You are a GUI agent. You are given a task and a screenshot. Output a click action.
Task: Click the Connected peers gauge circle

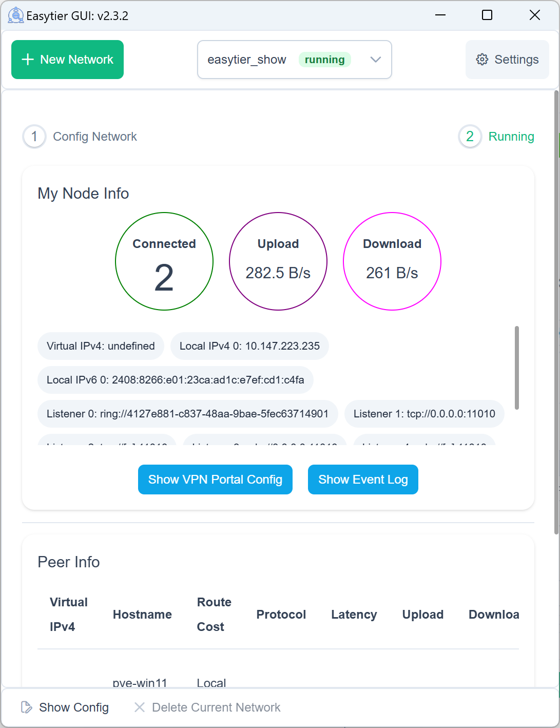[164, 261]
